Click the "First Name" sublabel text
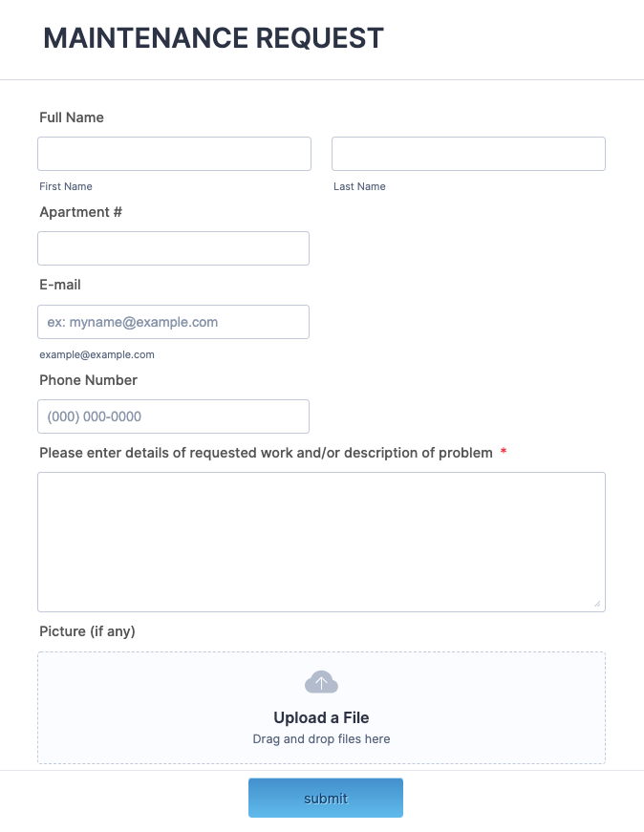 point(66,186)
